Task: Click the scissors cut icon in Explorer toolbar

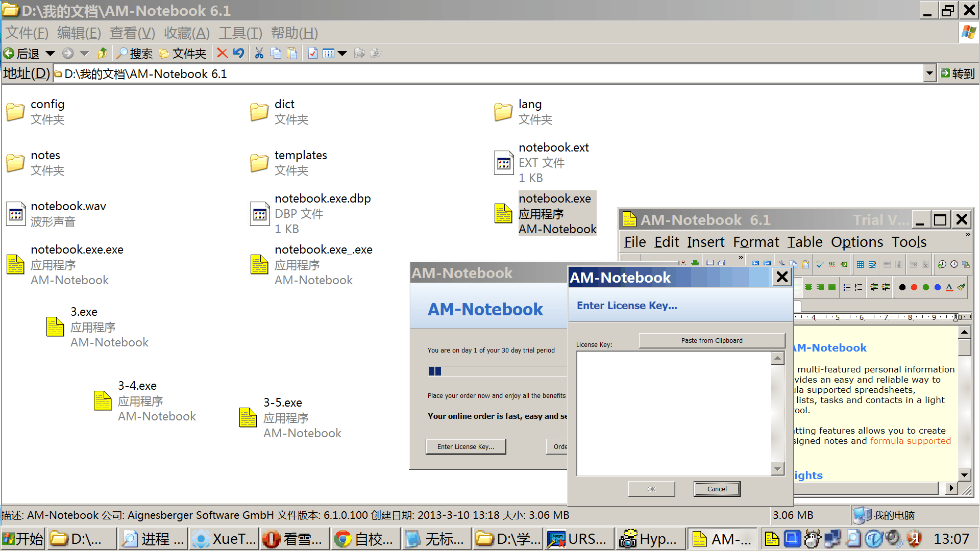Action: [259, 53]
